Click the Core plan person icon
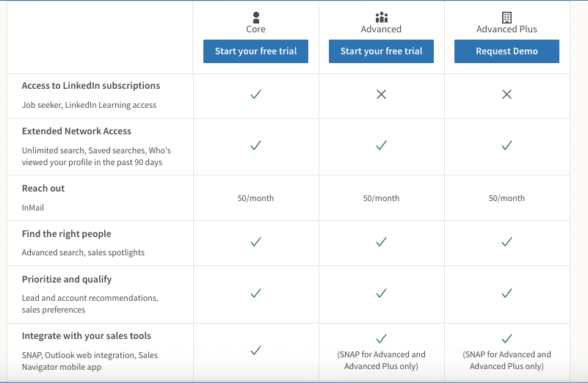Viewport: 588px width, 383px height. [255, 17]
